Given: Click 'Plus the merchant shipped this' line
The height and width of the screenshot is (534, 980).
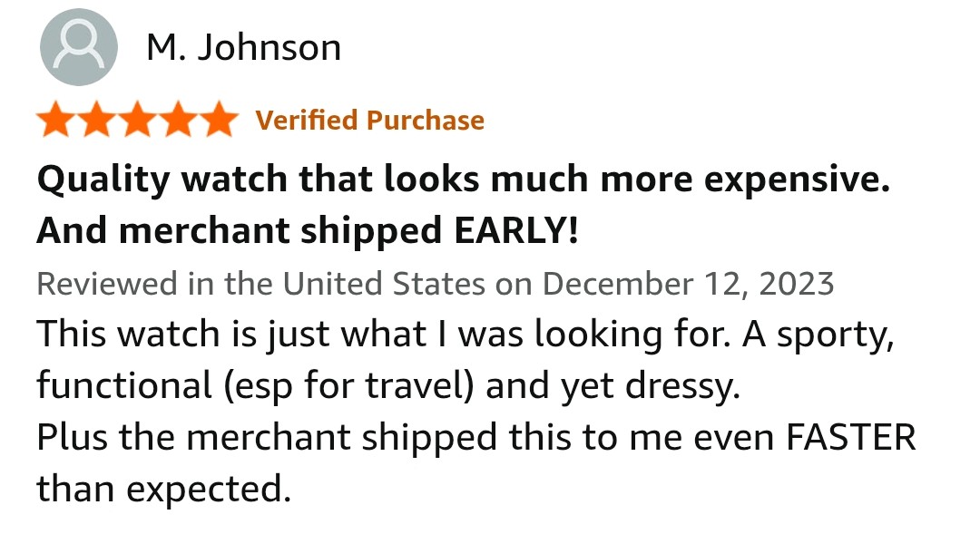Looking at the screenshot, I should pos(477,437).
